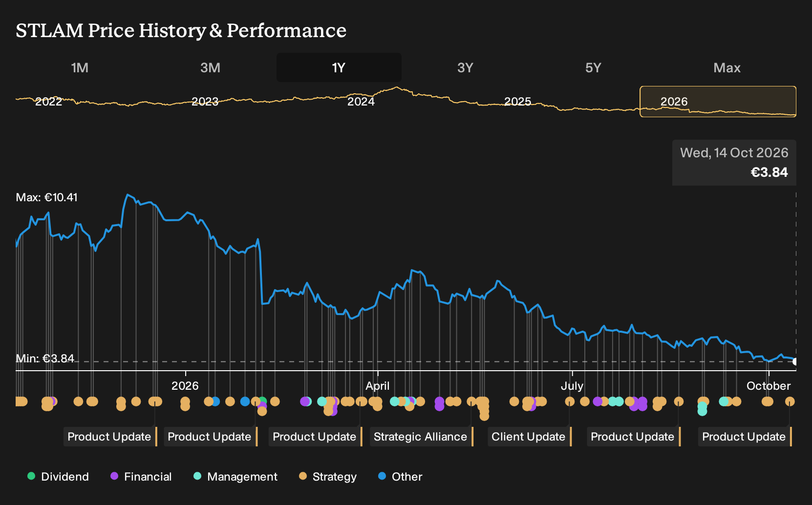Viewport: 812px width, 505px height.
Task: Click the lowest teal Management dot before October
Action: (702, 411)
